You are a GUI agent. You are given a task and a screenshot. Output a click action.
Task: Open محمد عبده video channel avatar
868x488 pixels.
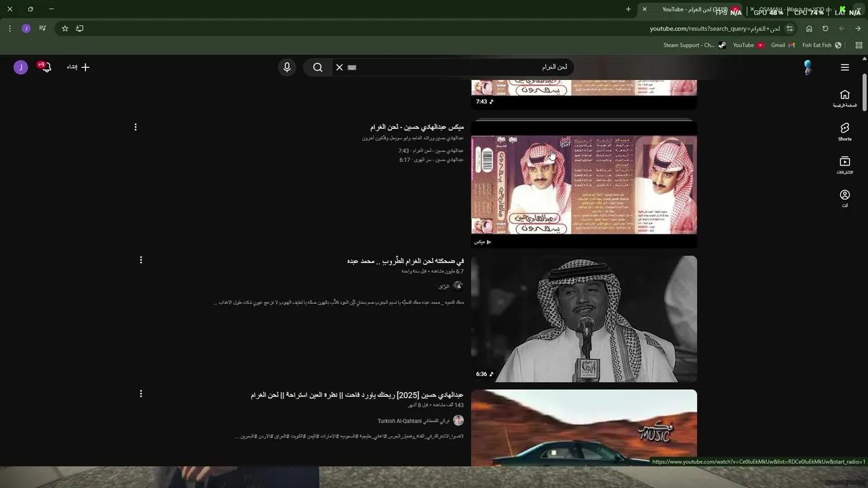point(458,286)
